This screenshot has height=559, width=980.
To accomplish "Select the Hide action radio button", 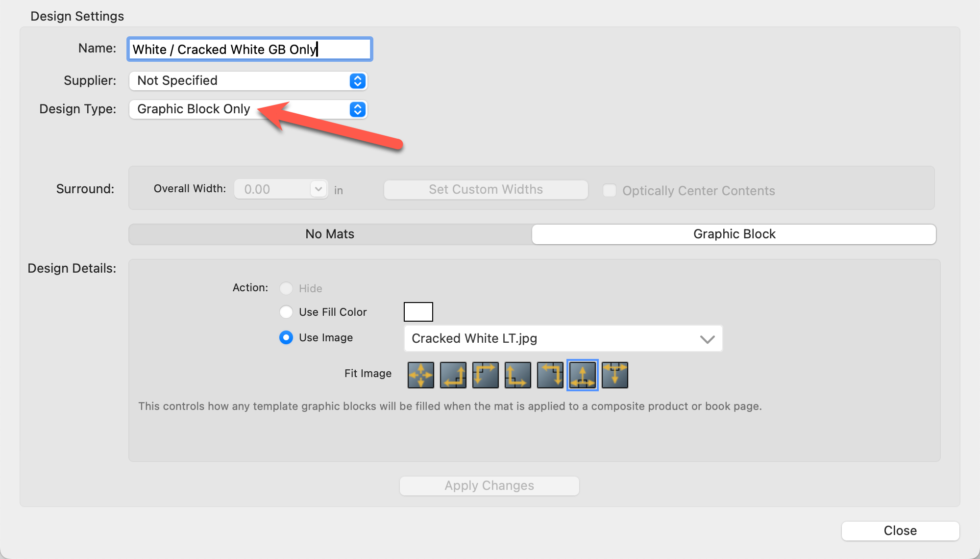I will click(x=286, y=288).
